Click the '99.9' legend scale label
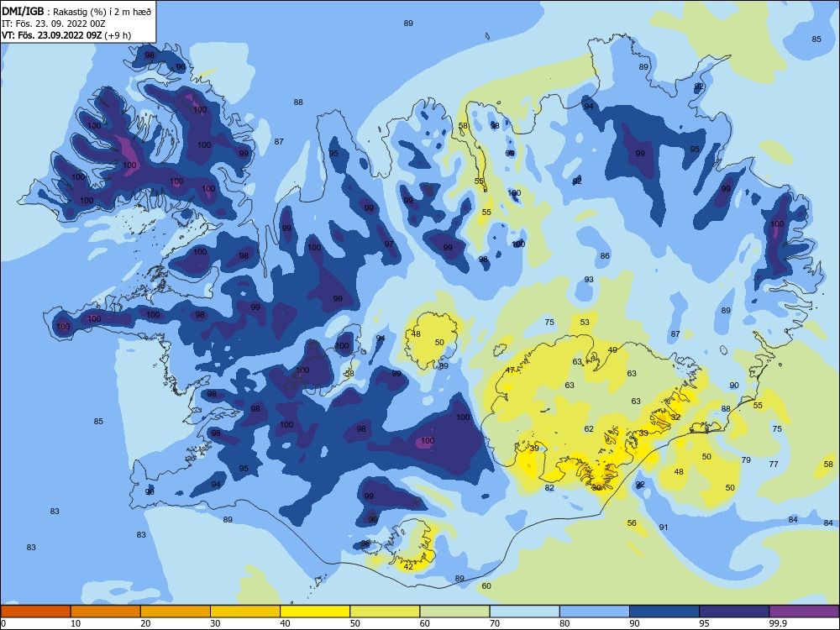This screenshot has width=840, height=630. [778, 623]
